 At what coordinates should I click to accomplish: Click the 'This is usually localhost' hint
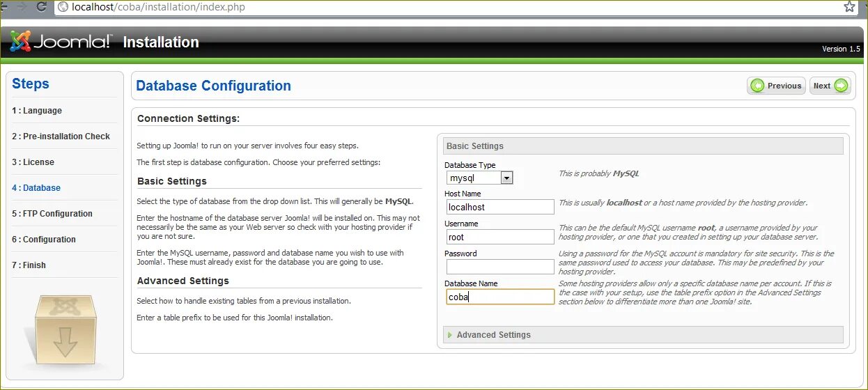tap(683, 203)
